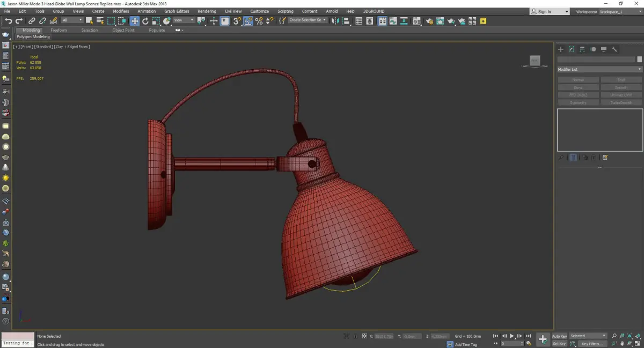The image size is (644, 348).
Task: Switch to the Create tab plus icon
Action: pyautogui.click(x=561, y=49)
